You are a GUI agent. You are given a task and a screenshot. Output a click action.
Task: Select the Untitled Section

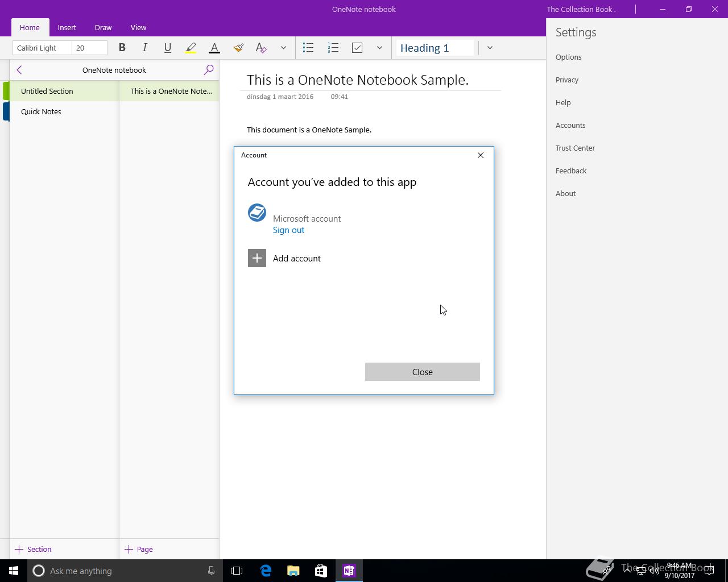[x=64, y=91]
